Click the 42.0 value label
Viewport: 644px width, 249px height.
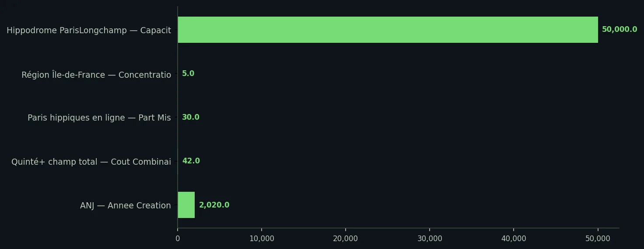pos(191,161)
